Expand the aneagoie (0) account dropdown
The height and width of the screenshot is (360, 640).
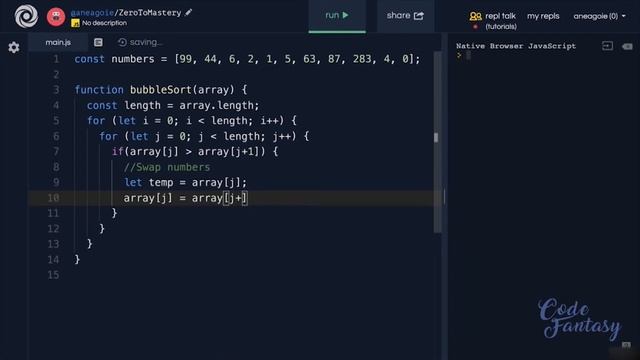(x=599, y=16)
